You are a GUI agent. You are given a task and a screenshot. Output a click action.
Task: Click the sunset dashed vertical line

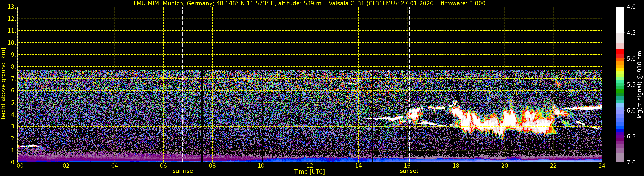[409, 85]
